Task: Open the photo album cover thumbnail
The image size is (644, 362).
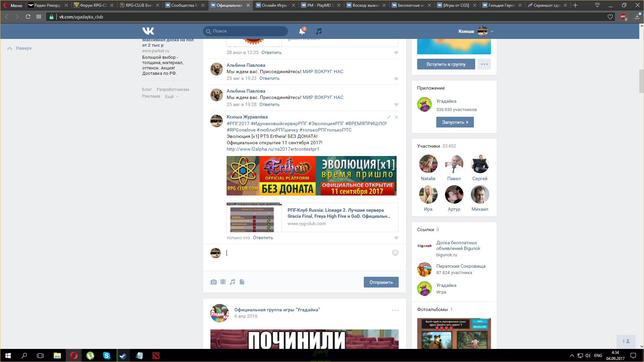Action: coord(454,333)
